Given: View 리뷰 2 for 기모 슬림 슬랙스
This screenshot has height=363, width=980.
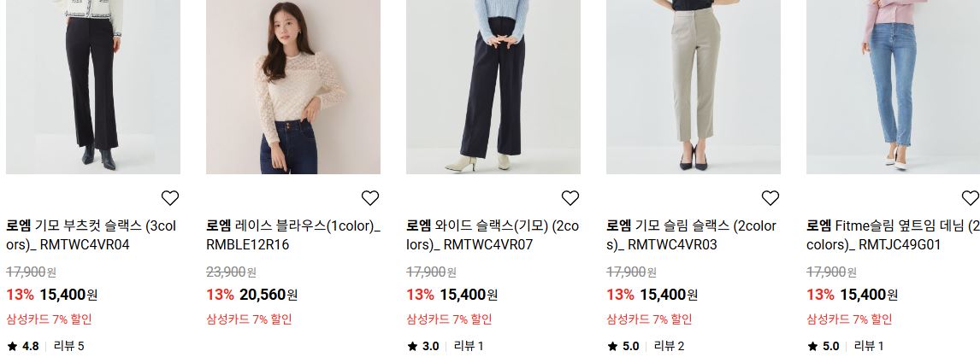Looking at the screenshot, I should pyautogui.click(x=669, y=346).
